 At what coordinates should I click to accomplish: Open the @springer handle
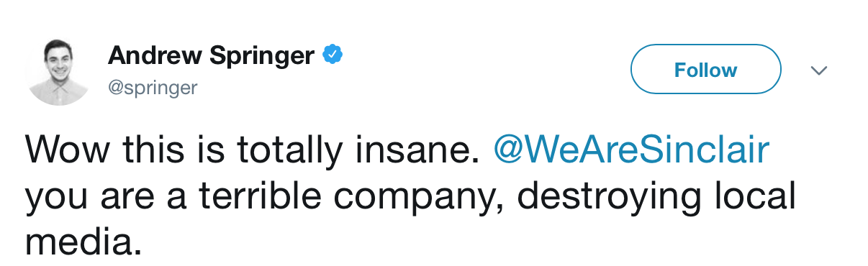(x=153, y=88)
